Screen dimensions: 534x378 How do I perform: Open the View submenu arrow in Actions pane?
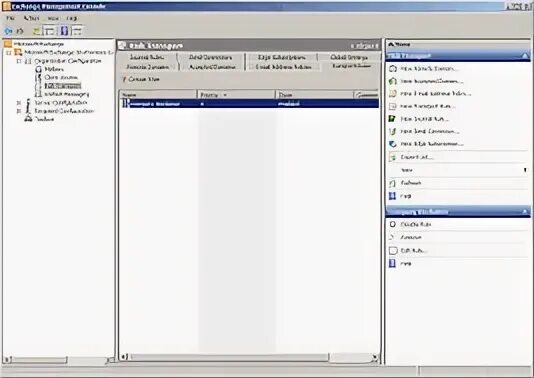[x=525, y=170]
